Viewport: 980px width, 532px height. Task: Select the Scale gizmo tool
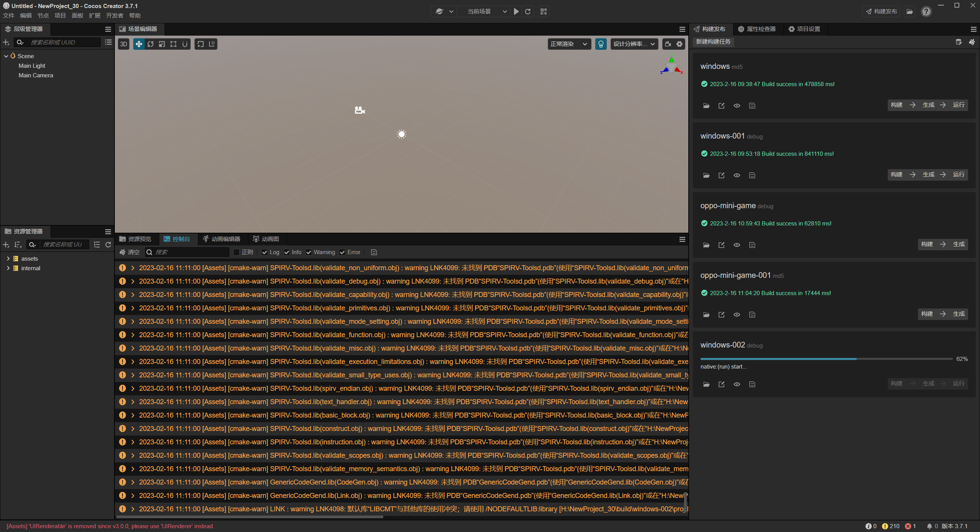tap(162, 44)
